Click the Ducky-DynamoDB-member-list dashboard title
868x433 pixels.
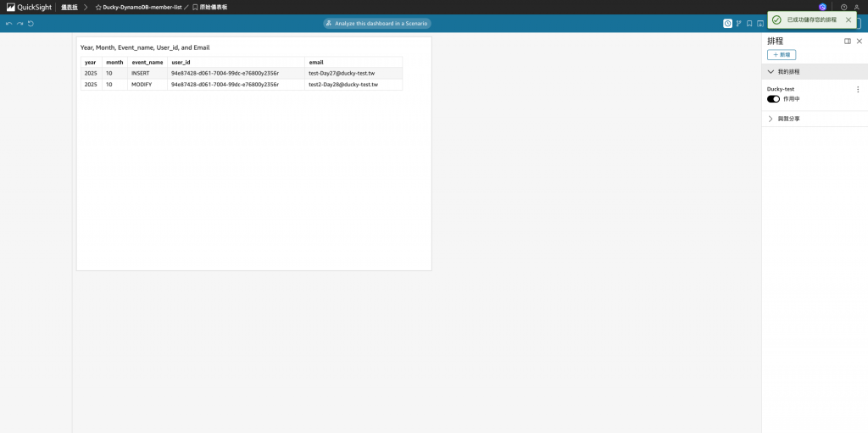click(142, 7)
